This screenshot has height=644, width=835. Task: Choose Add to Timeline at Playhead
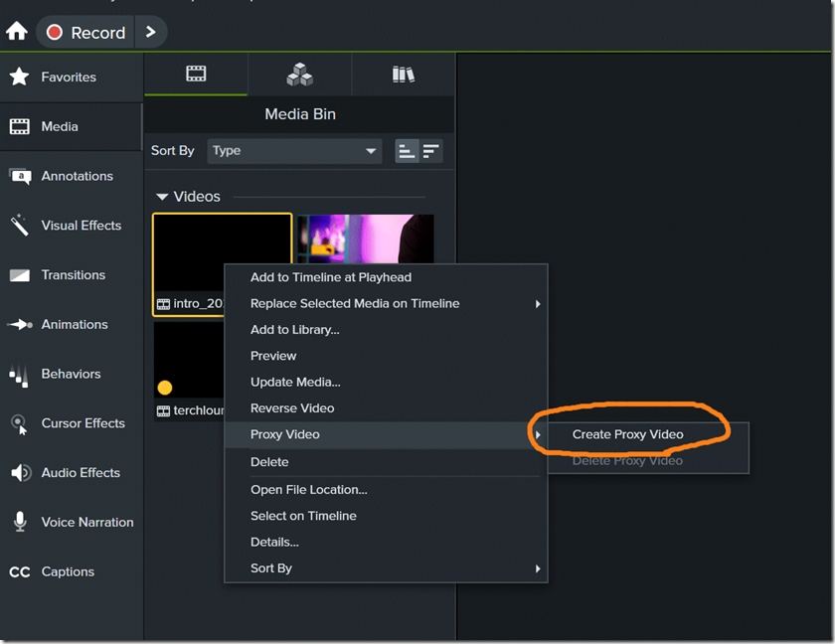click(386, 278)
